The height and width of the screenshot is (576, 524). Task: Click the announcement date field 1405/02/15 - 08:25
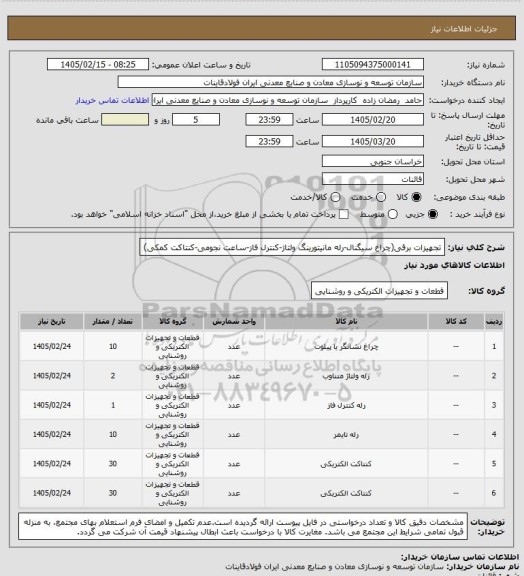pyautogui.click(x=98, y=65)
